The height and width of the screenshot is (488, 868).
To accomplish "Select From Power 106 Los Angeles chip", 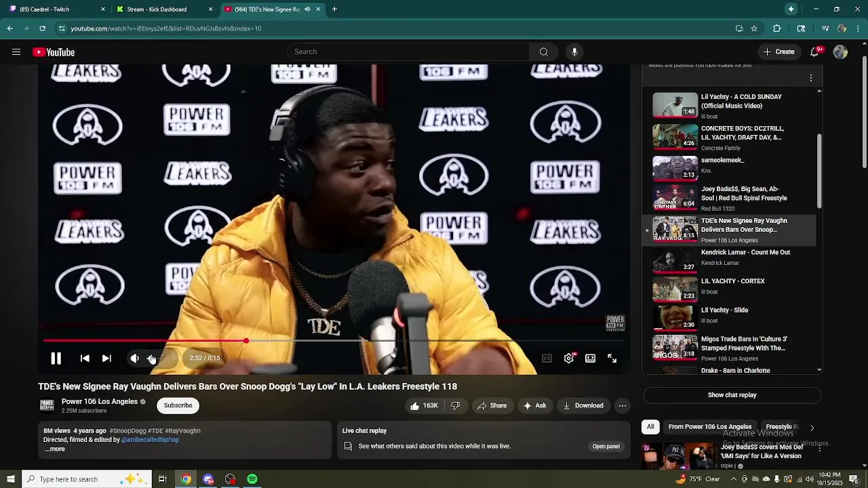I will coord(710,427).
